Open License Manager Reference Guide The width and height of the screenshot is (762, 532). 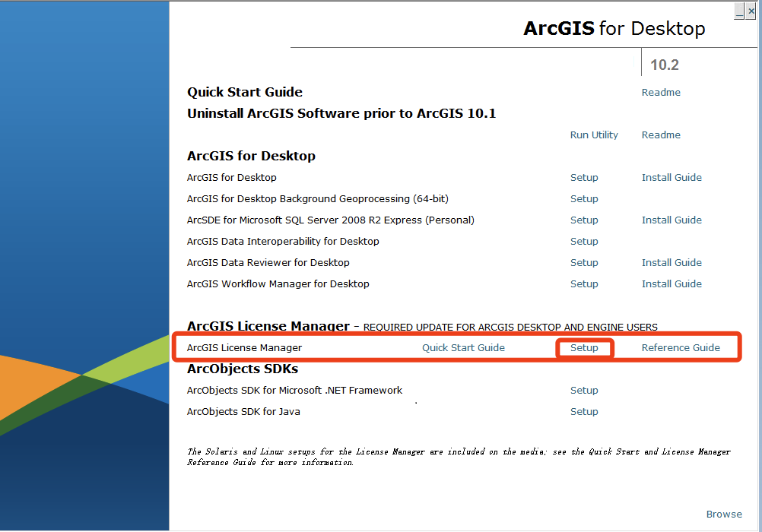[x=681, y=348]
